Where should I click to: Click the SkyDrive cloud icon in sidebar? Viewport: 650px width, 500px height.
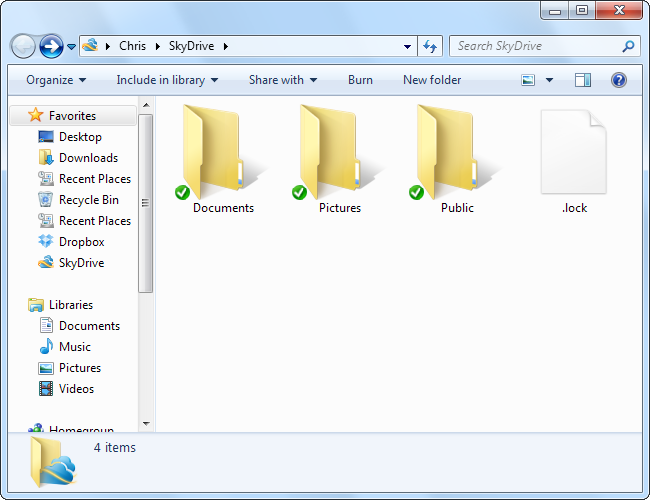[x=46, y=262]
